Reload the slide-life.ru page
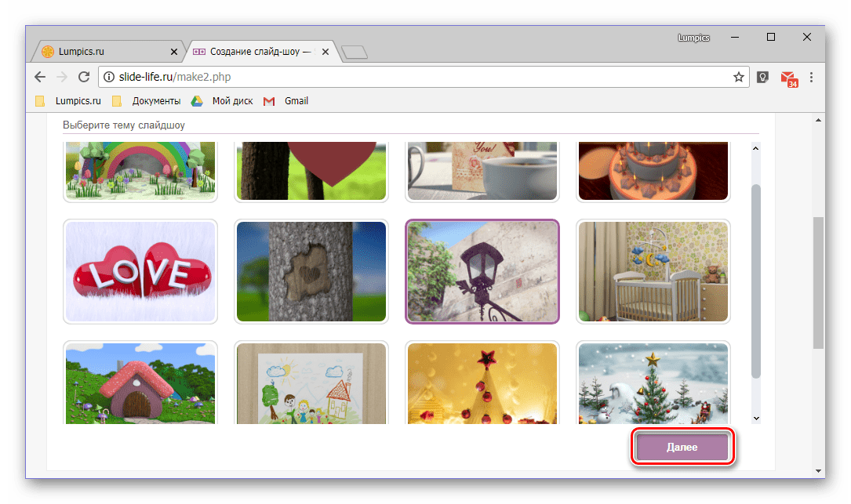 tap(84, 77)
